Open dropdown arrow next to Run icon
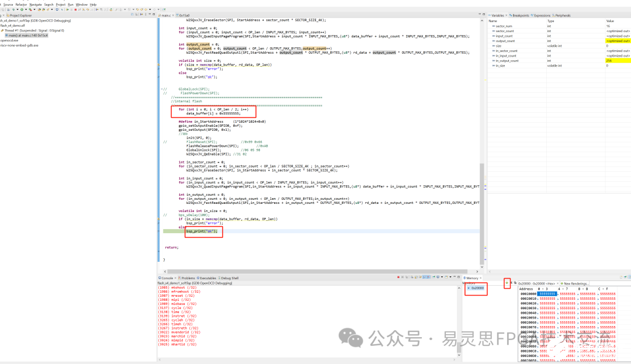 click(26, 10)
